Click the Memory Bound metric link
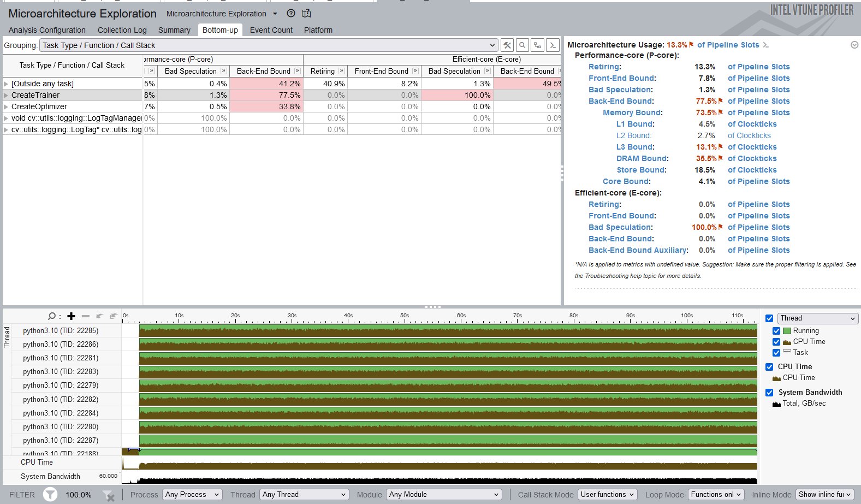The height and width of the screenshot is (504, 861). 632,112
